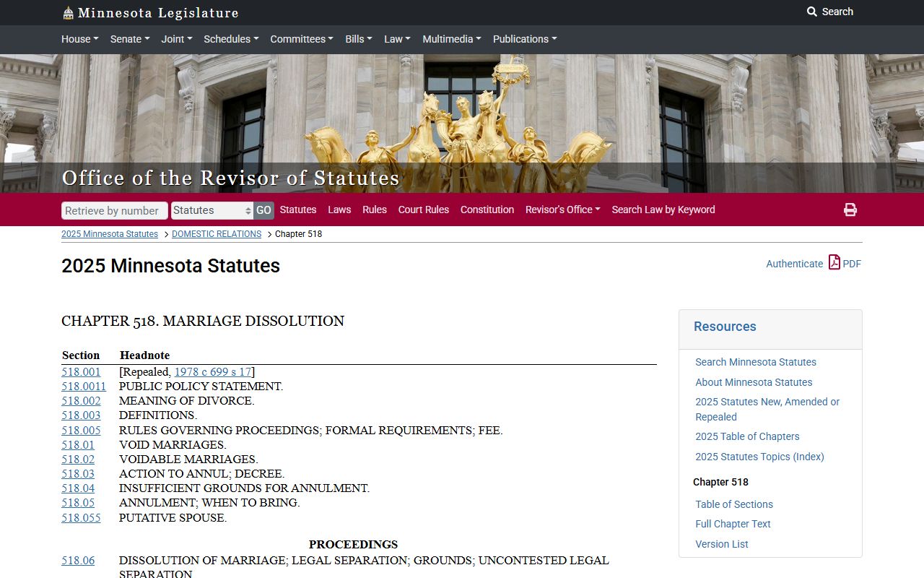
Task: Open section 518.05 link
Action: coord(78,503)
